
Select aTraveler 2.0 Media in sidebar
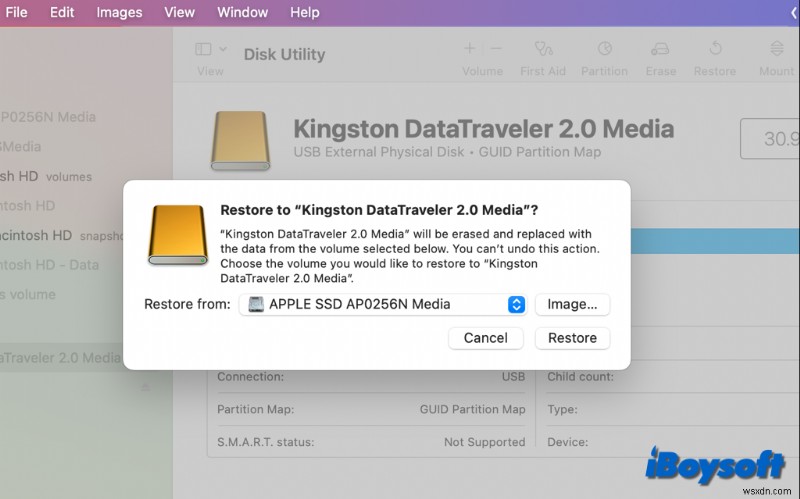pyautogui.click(x=61, y=358)
